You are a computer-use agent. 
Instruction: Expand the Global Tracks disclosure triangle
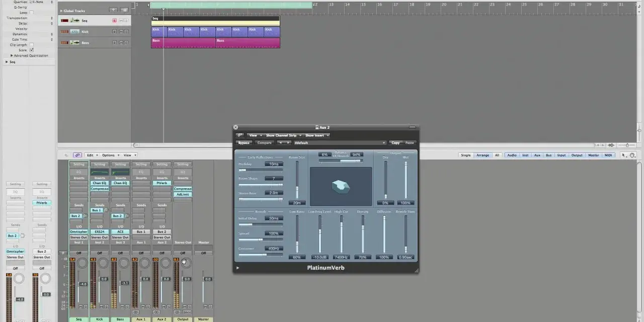61,11
